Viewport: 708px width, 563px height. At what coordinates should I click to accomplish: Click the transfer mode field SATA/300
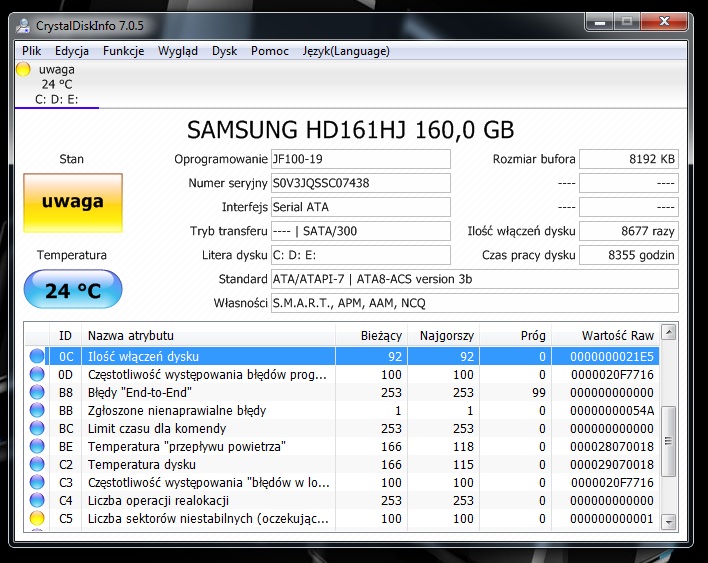360,231
